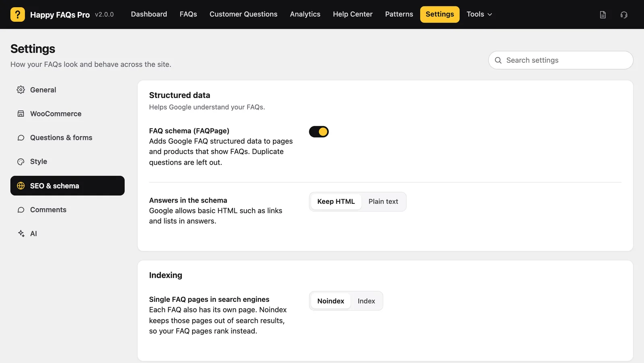The image size is (644, 363).
Task: Open the Patterns tab
Action: tap(399, 14)
